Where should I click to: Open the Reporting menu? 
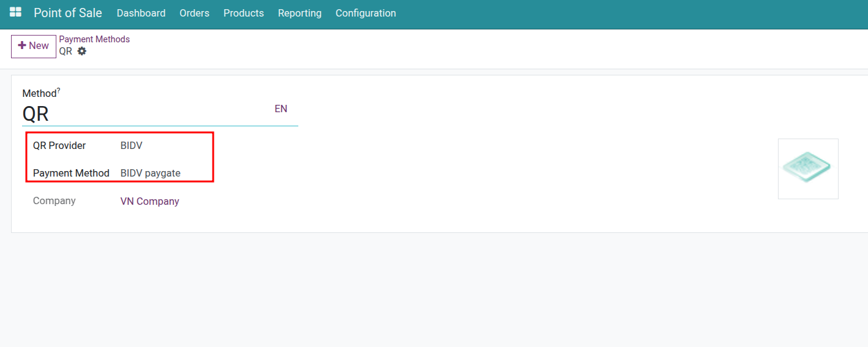300,13
